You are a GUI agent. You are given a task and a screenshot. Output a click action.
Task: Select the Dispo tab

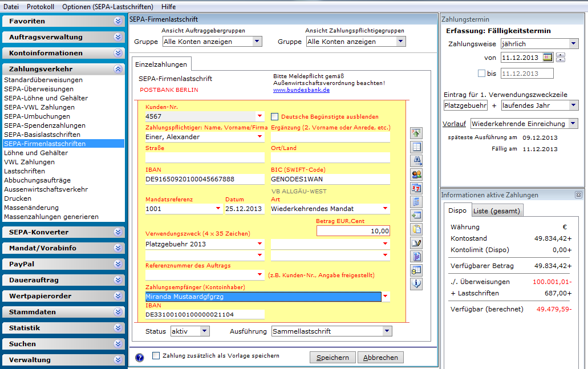[457, 210]
